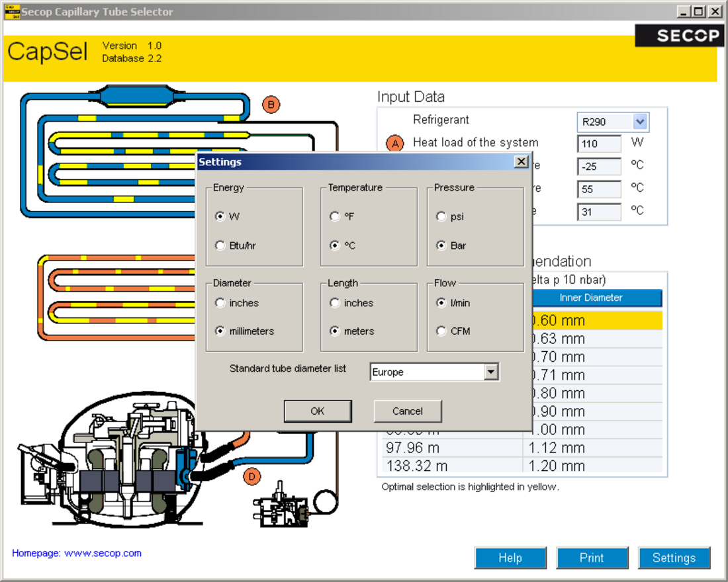This screenshot has width=728, height=582.
Task: Open the www.secop.com homepage link
Action: 103,553
